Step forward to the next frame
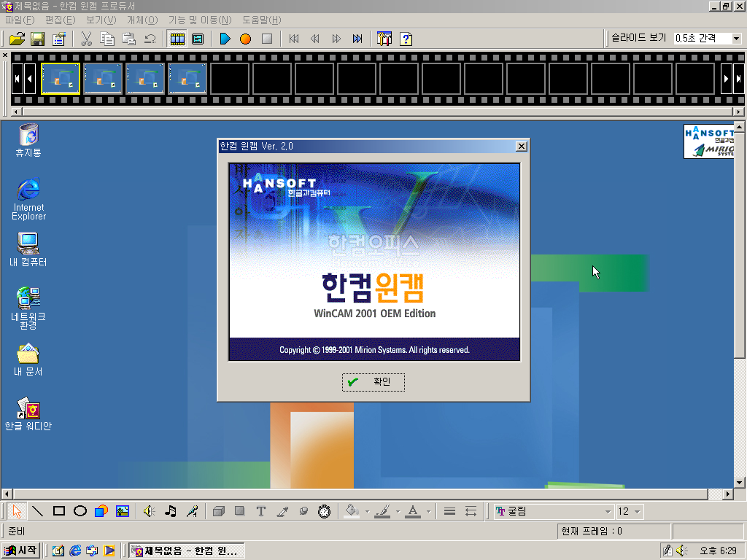The width and height of the screenshot is (747, 560). point(336,39)
